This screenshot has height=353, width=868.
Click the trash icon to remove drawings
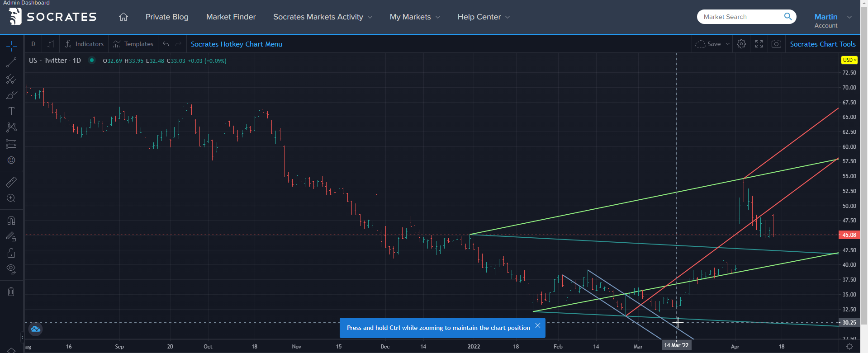click(x=11, y=292)
